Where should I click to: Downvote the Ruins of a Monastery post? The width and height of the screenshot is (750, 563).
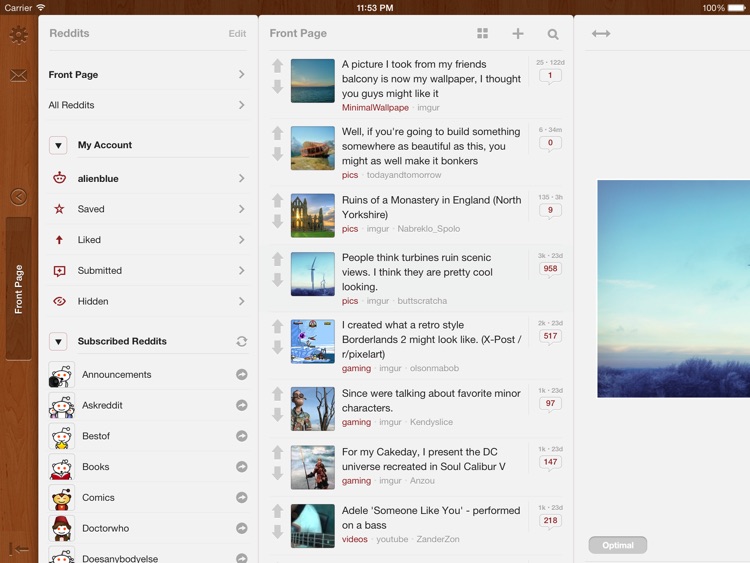pyautogui.click(x=277, y=221)
